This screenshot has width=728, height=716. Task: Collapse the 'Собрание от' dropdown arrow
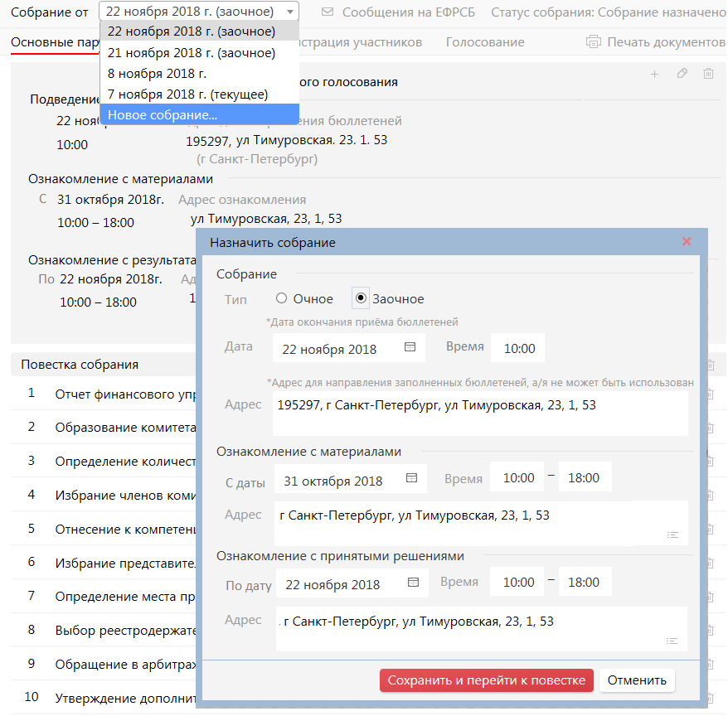[288, 12]
